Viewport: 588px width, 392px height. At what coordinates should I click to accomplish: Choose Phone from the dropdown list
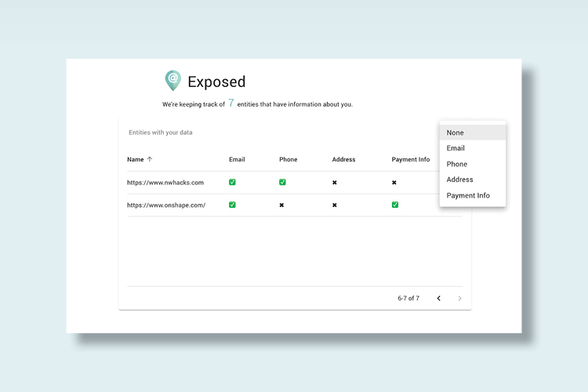pos(473,164)
